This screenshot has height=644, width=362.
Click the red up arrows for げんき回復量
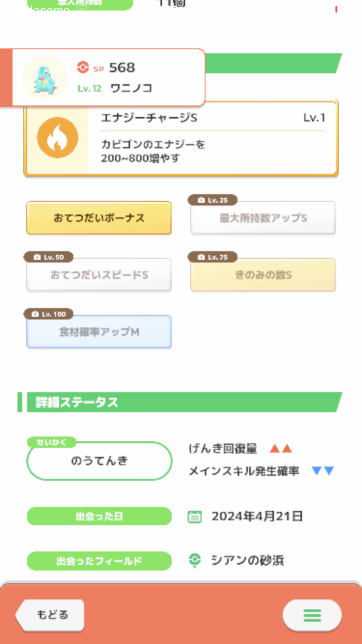[281, 448]
